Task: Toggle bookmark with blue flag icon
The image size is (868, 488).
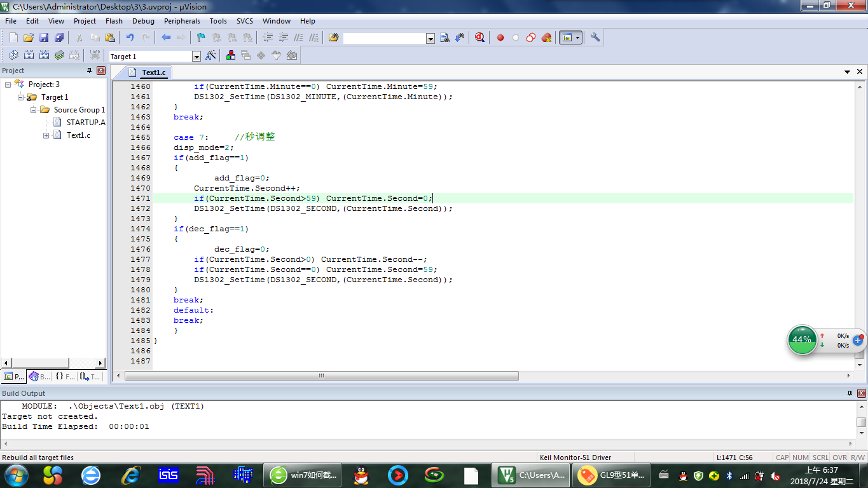Action: coord(200,37)
